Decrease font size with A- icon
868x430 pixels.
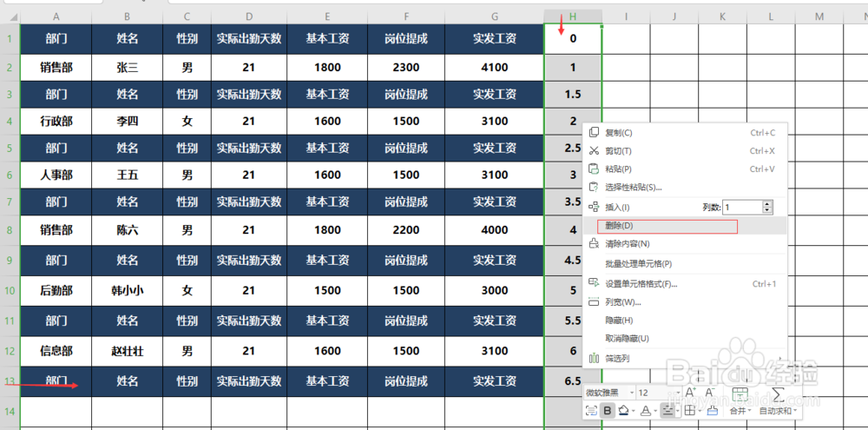coord(709,393)
